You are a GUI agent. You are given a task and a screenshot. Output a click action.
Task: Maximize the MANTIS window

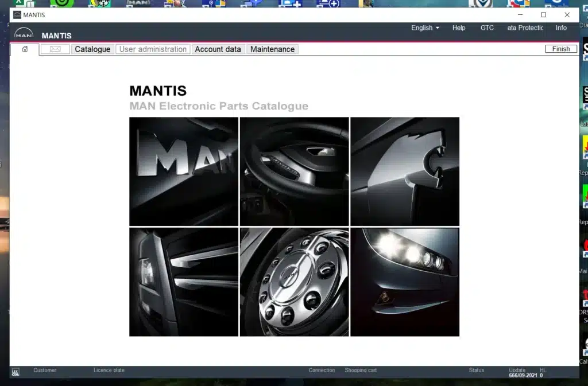(x=543, y=14)
